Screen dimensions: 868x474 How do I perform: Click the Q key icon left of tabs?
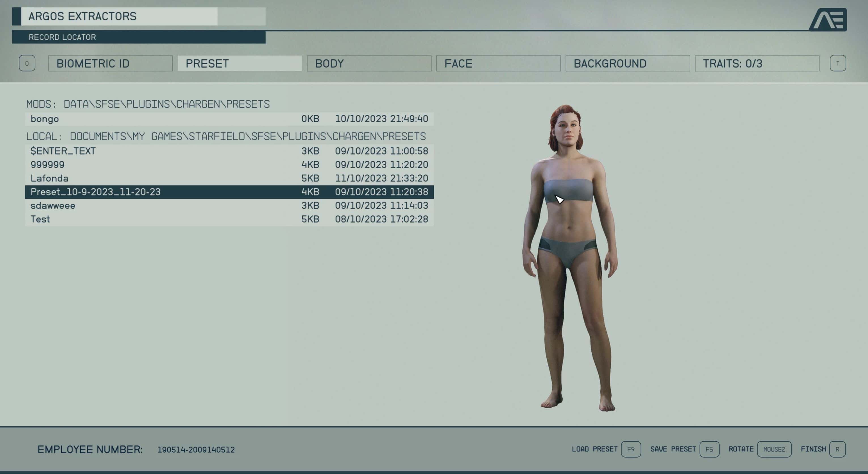pos(27,63)
